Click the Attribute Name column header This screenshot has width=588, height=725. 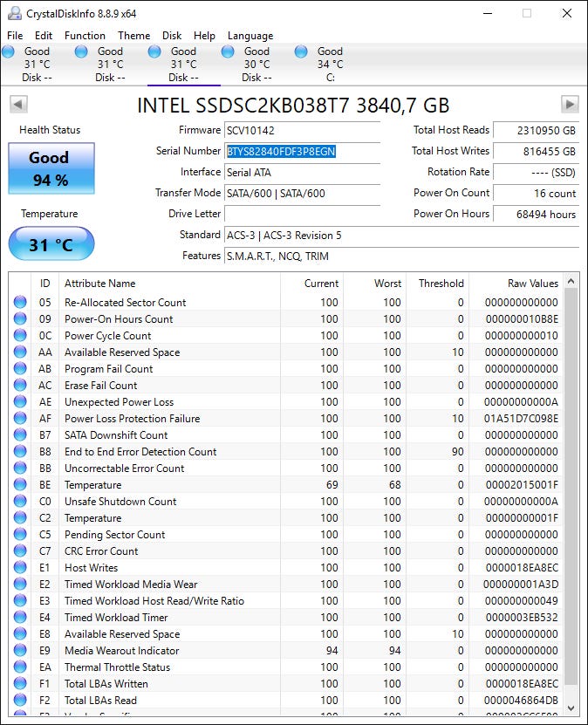[169, 284]
